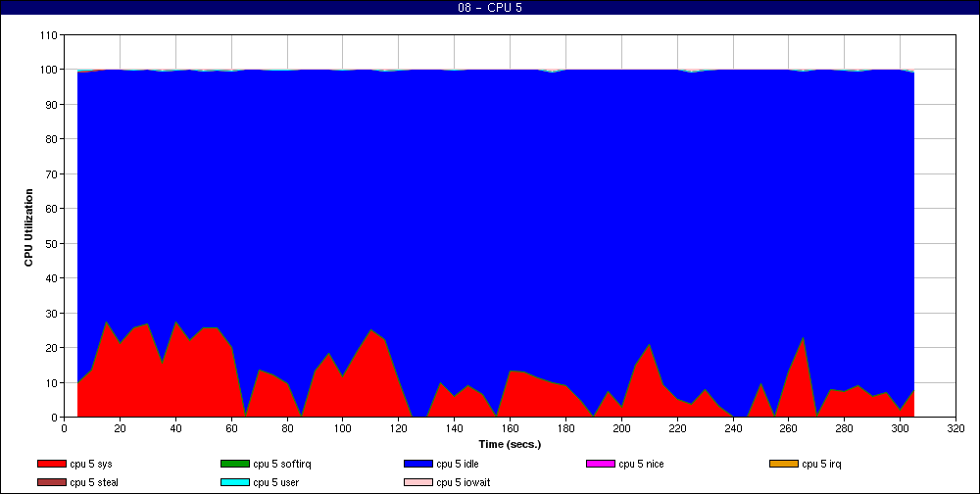
Task: Click the 300 tick label on time axis
Action: 900,428
